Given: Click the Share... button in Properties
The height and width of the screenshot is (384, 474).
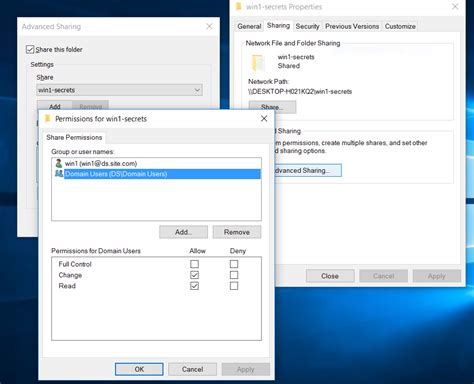Looking at the screenshot, I should click(272, 107).
